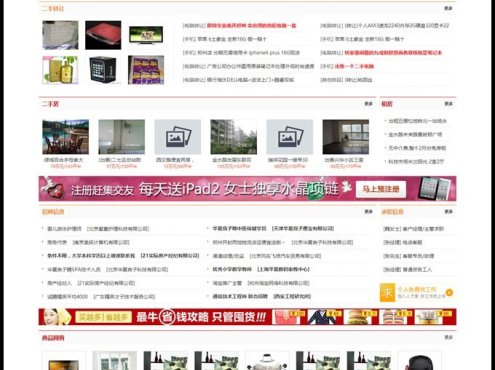Image resolution: width=495 pixels, height=370 pixels.
Task: Open the gray fabric thumbnail in 二手转让
Action: coord(60,35)
